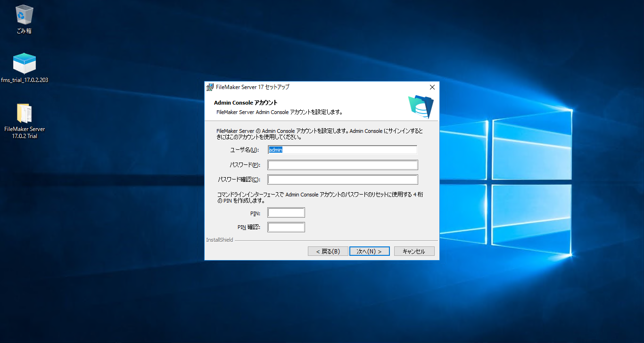Click inside the ユーザ名 username field
Viewport: 644px width, 343px height.
[x=342, y=149]
